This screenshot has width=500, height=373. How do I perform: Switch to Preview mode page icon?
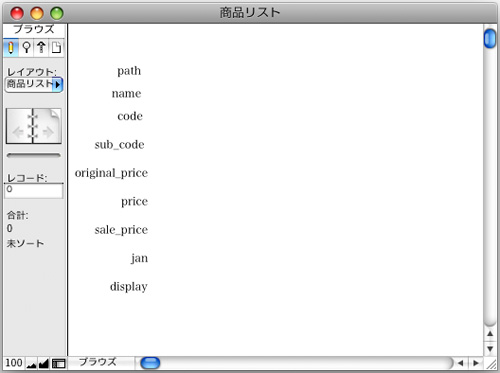click(x=56, y=48)
